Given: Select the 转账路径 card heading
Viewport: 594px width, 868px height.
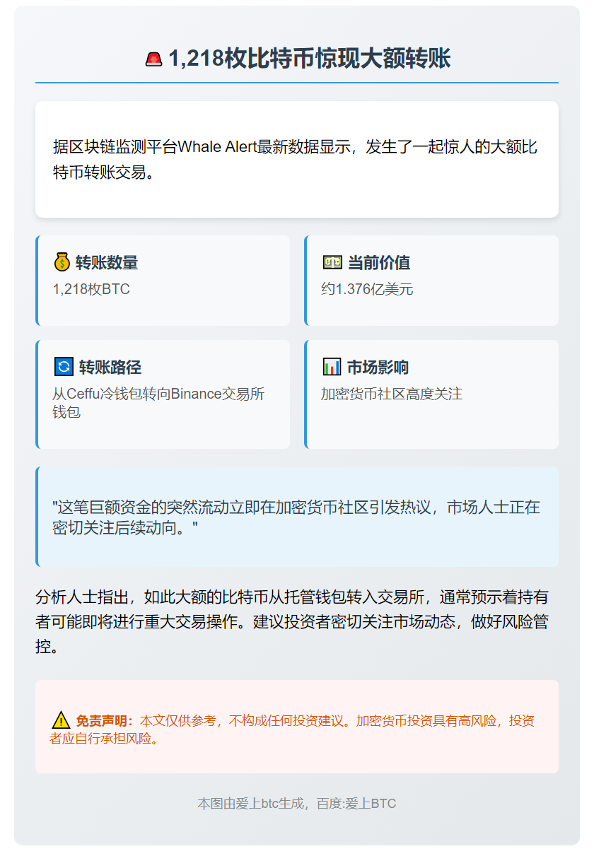Looking at the screenshot, I should tap(110, 367).
